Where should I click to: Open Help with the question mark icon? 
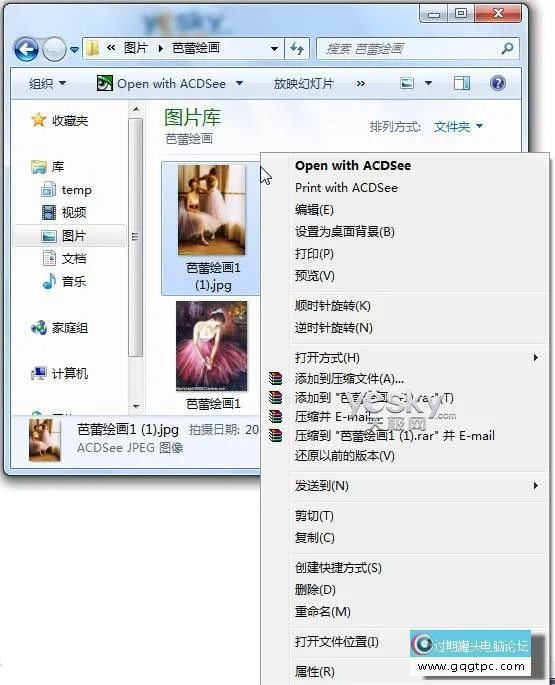coord(498,83)
